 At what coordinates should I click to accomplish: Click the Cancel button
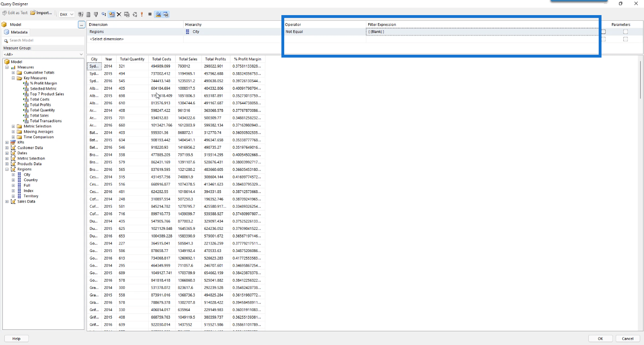tap(627, 338)
